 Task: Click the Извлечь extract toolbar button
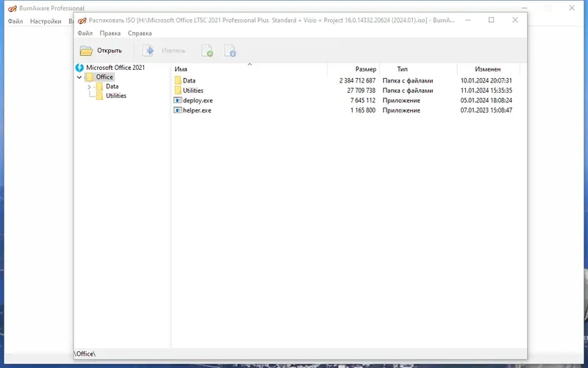pyautogui.click(x=164, y=50)
